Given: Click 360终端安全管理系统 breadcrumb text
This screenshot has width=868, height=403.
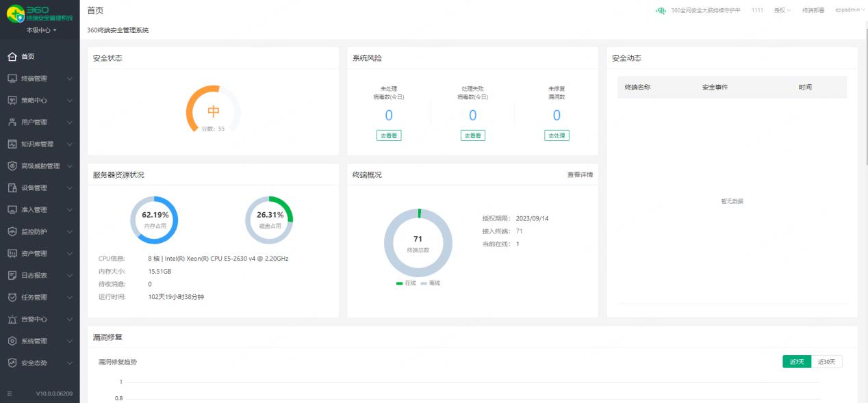Looking at the screenshot, I should (x=118, y=31).
